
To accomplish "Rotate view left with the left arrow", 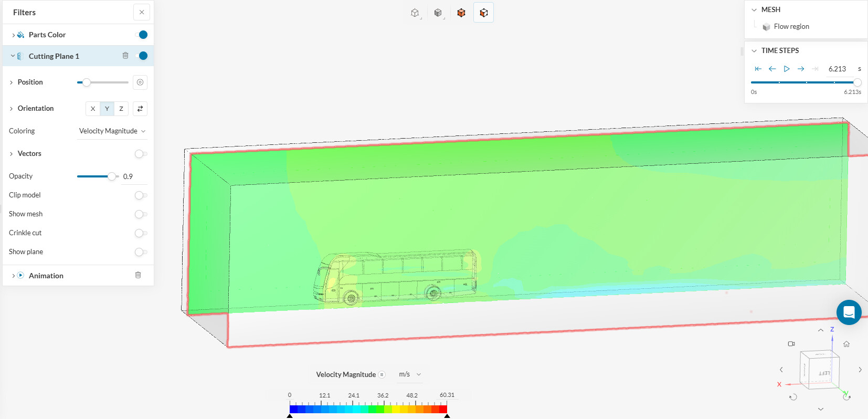I will 781,370.
